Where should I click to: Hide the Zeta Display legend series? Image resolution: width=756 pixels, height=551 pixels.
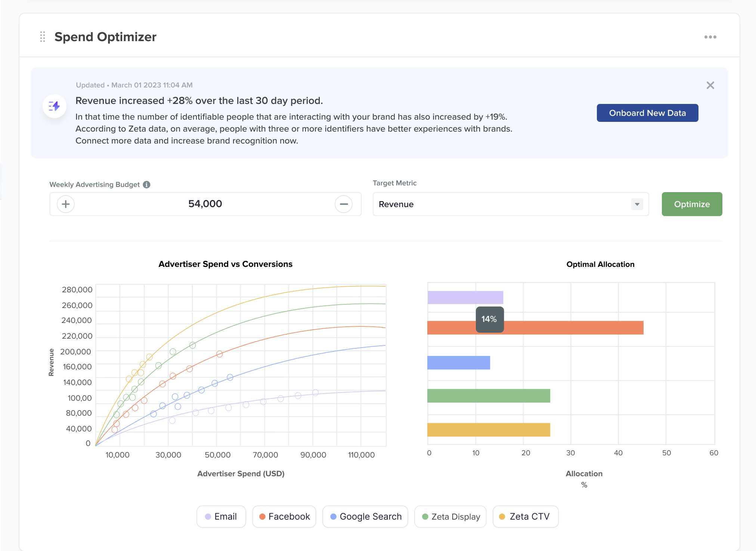[x=450, y=517]
